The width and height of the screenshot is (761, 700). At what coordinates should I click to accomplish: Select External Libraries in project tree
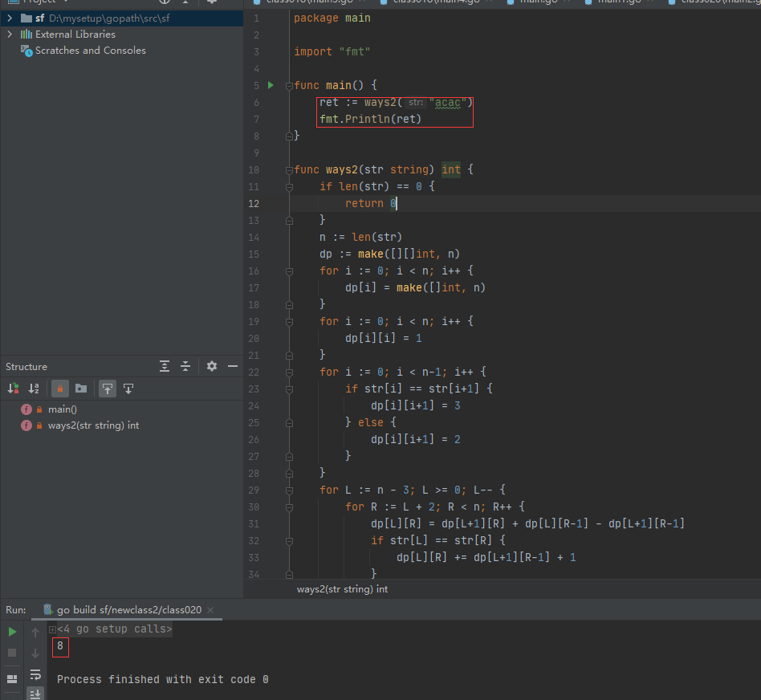tap(75, 35)
